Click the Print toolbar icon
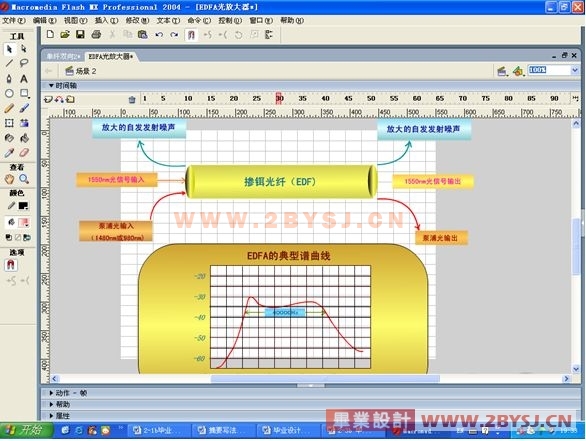 pos(96,34)
